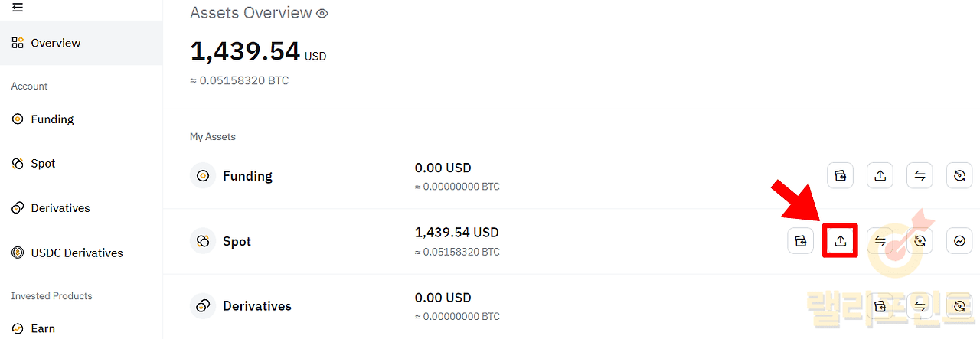The image size is (980, 339).
Task: Click the Deposit icon in Spot row
Action: tap(800, 241)
